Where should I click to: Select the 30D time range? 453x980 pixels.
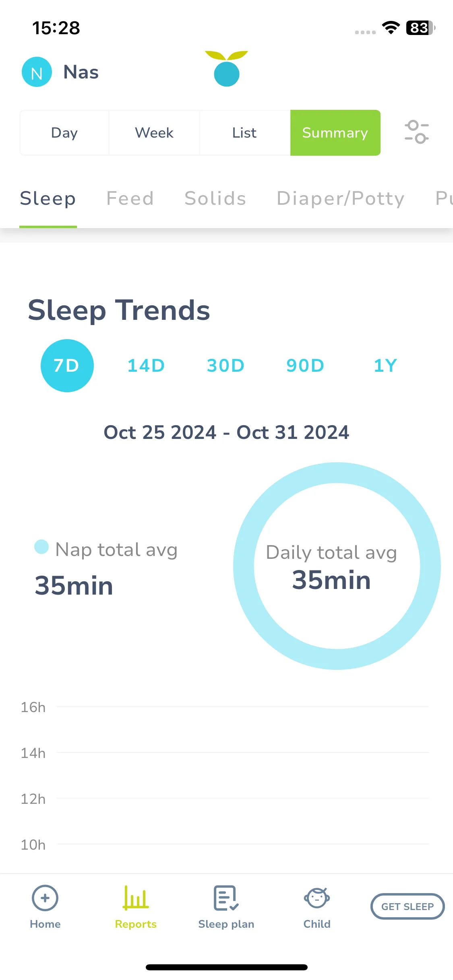[x=225, y=366]
